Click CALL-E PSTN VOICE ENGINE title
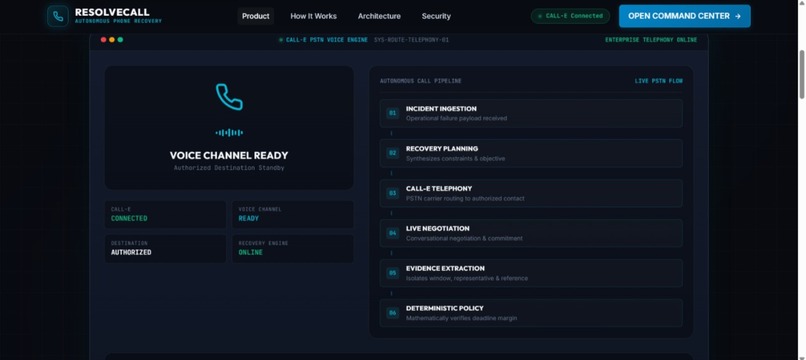 point(326,40)
